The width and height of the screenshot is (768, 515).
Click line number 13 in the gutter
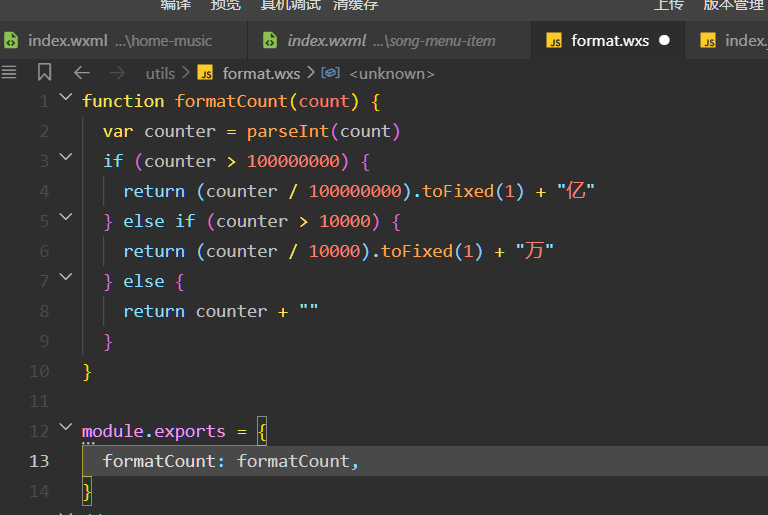pos(39,461)
